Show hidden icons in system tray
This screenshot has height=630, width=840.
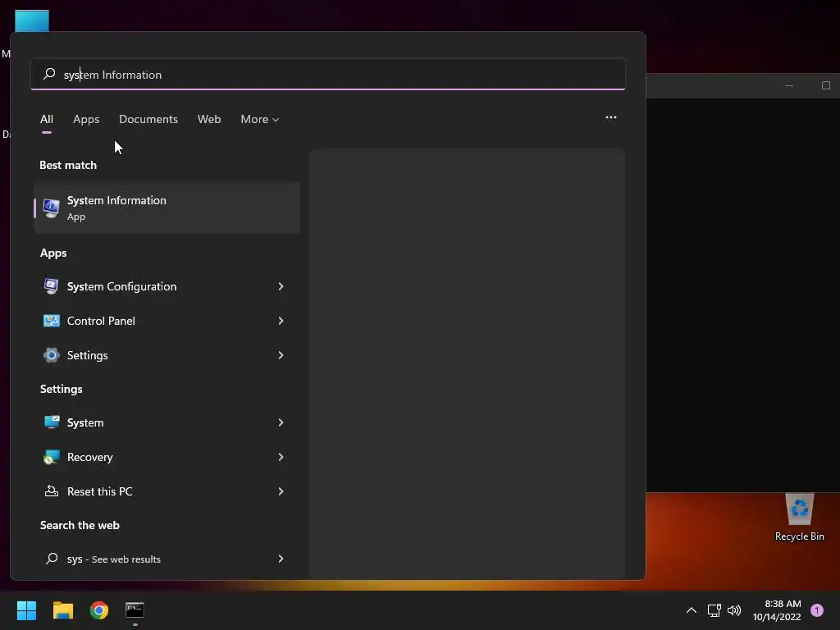point(691,610)
